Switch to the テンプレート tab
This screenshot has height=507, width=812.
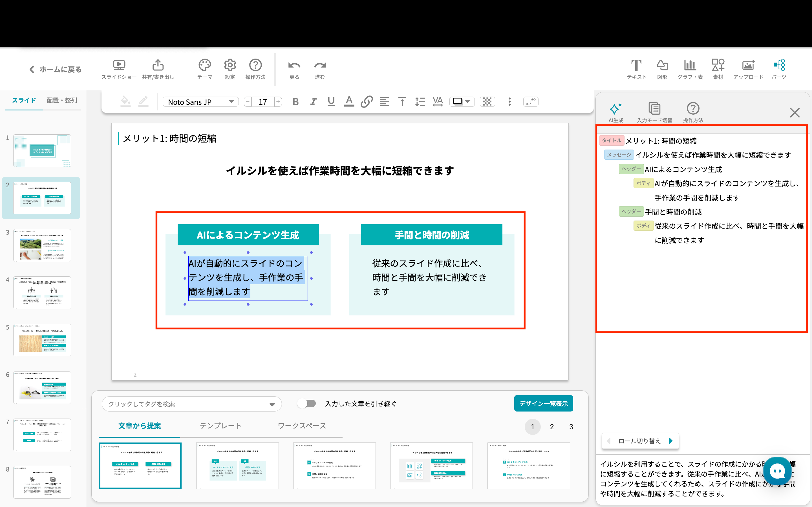coord(220,426)
